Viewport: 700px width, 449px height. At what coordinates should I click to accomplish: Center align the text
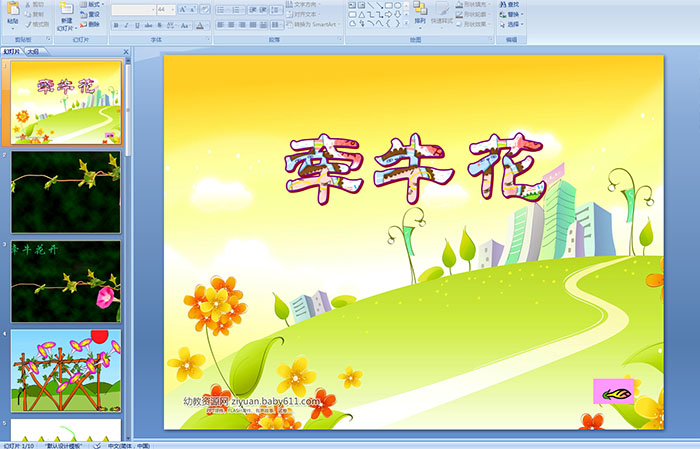click(x=231, y=25)
